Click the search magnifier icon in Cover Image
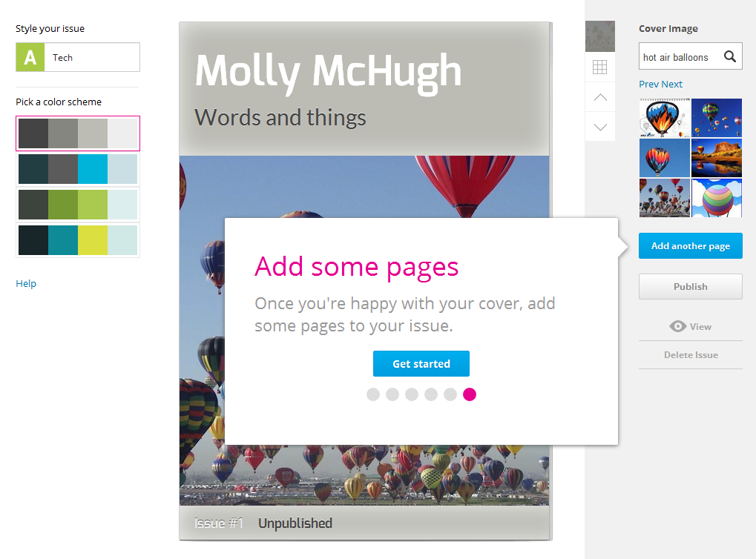The image size is (756, 559). click(730, 56)
